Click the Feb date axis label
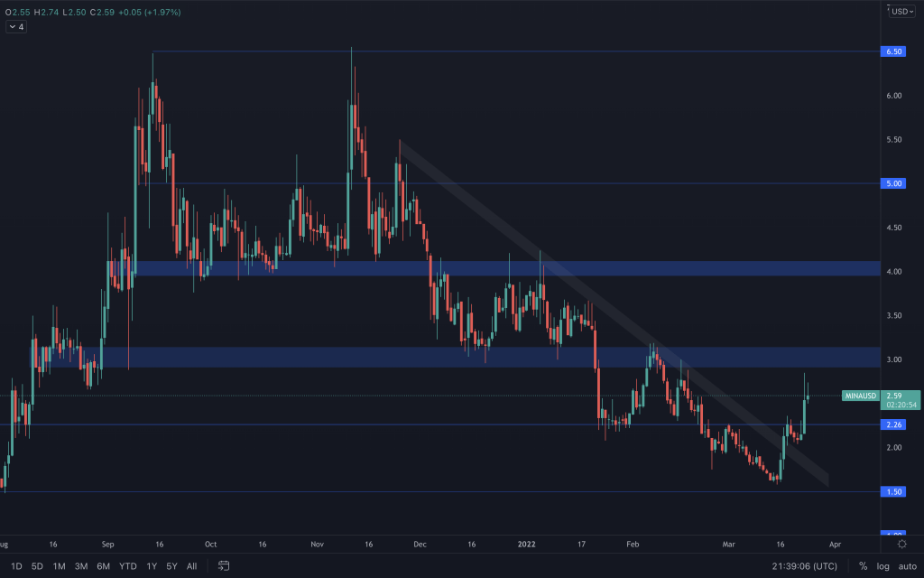This screenshot has width=924, height=578. click(x=633, y=545)
